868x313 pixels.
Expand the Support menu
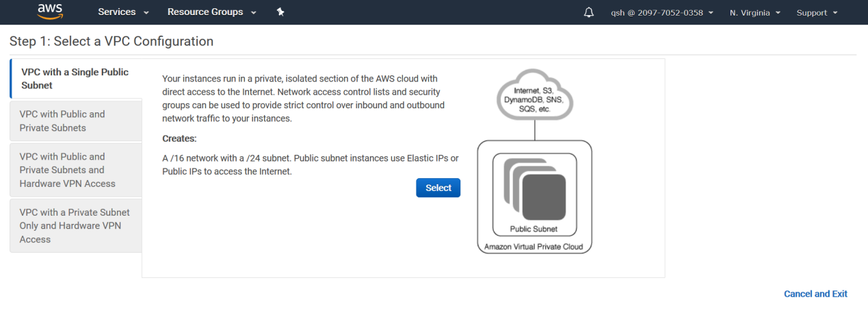coord(817,12)
